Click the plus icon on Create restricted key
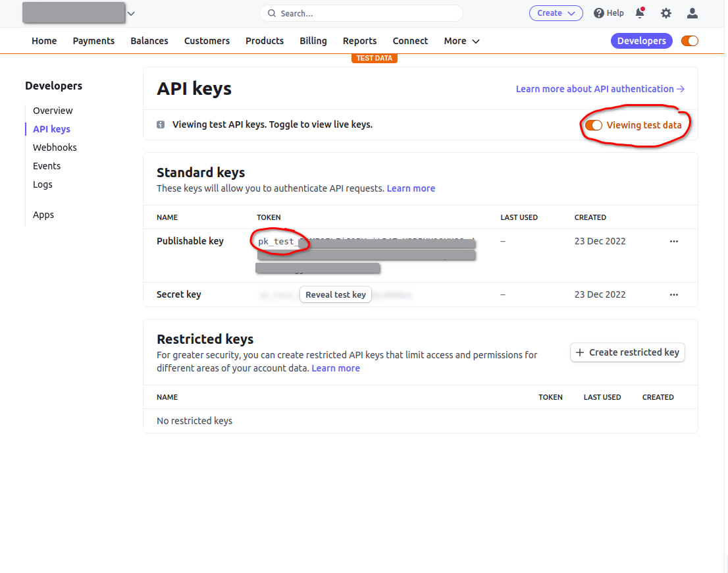The height and width of the screenshot is (573, 728). click(580, 352)
